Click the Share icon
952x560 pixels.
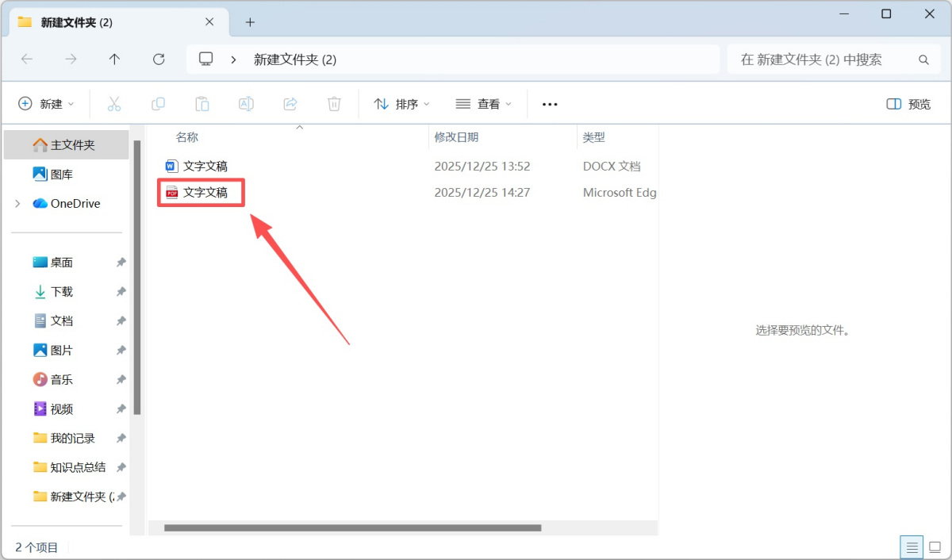pyautogui.click(x=290, y=103)
